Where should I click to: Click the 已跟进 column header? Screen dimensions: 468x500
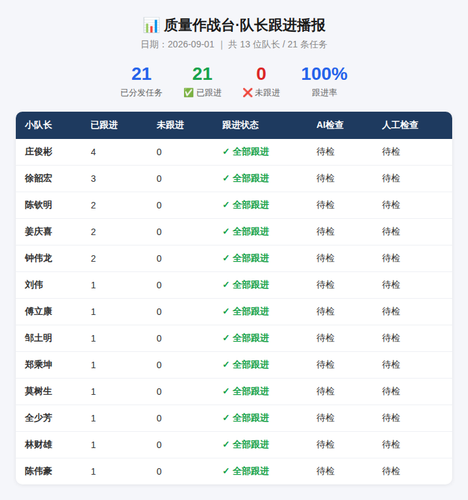coord(104,125)
